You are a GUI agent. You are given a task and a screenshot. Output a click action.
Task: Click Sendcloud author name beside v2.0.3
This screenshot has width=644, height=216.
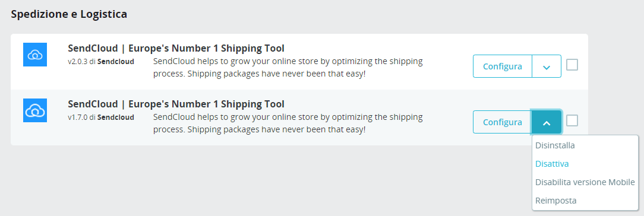click(x=115, y=62)
